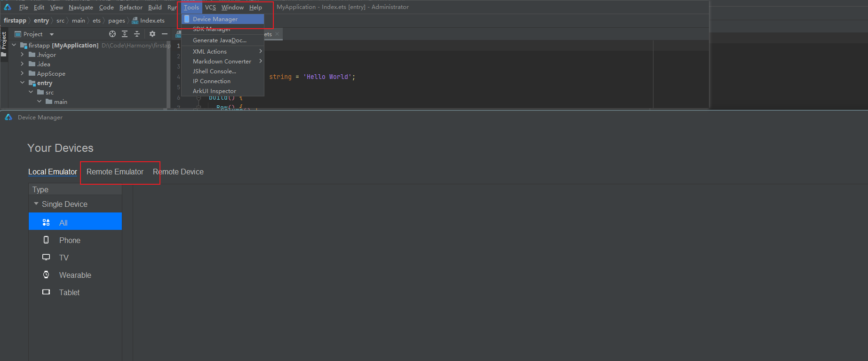Open the Build menu
Viewport: 868px width, 361px height.
[x=155, y=8]
